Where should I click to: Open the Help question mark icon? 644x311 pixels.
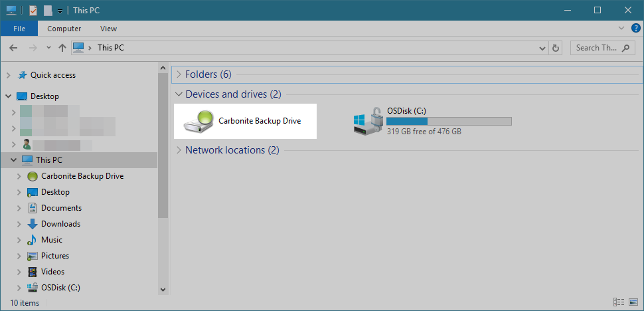click(635, 29)
